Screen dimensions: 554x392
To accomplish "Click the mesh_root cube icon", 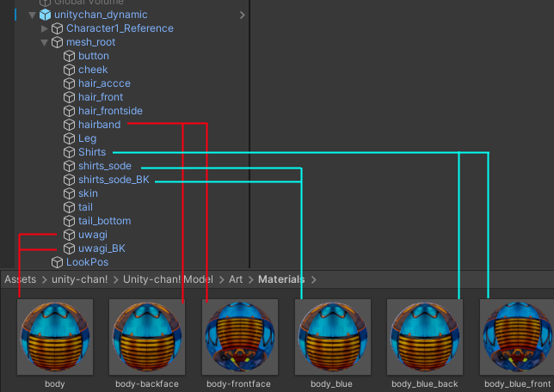I will [57, 42].
